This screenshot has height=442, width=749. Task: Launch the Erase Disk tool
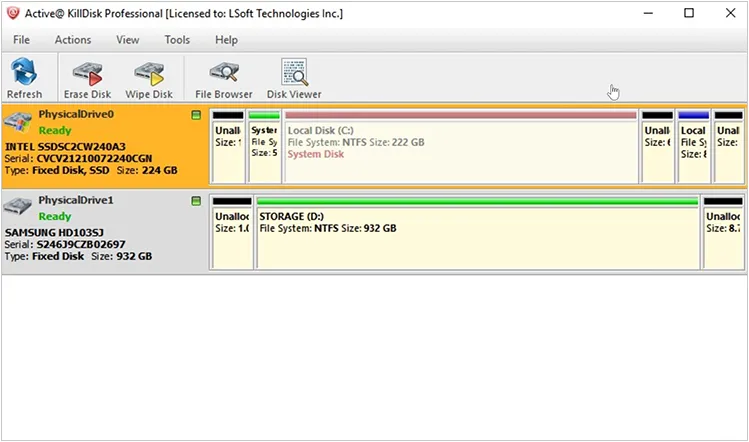[x=87, y=79]
